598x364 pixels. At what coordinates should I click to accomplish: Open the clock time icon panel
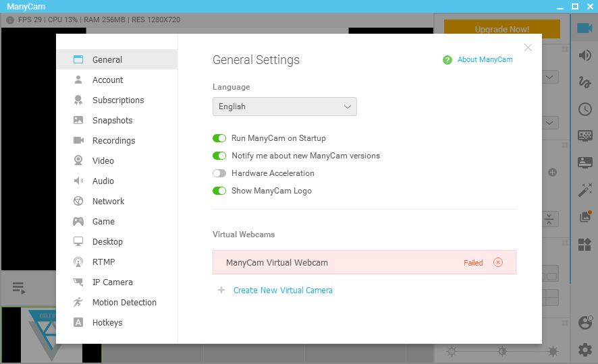tap(585, 109)
